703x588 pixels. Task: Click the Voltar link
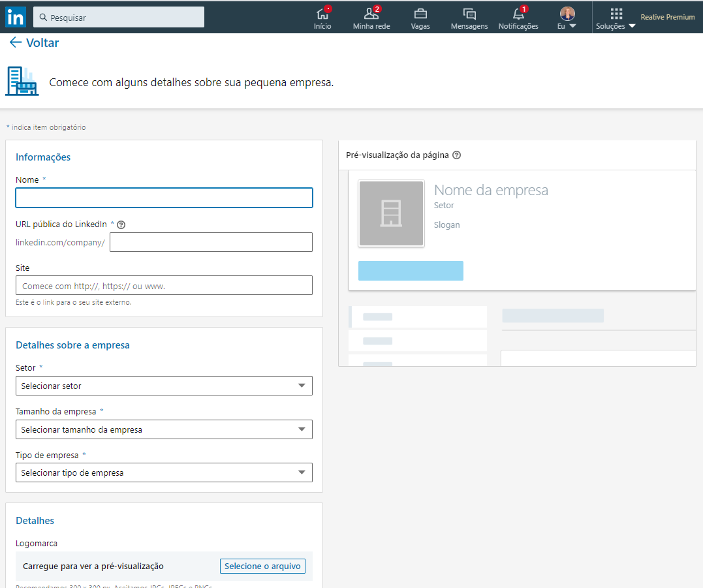click(x=42, y=42)
